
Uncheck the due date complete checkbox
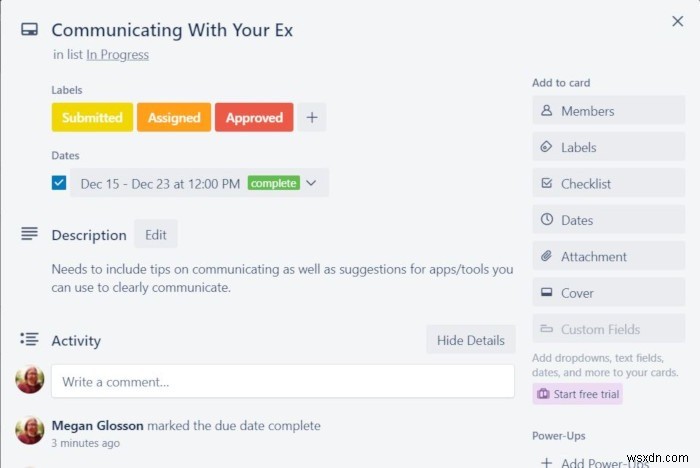pos(59,183)
